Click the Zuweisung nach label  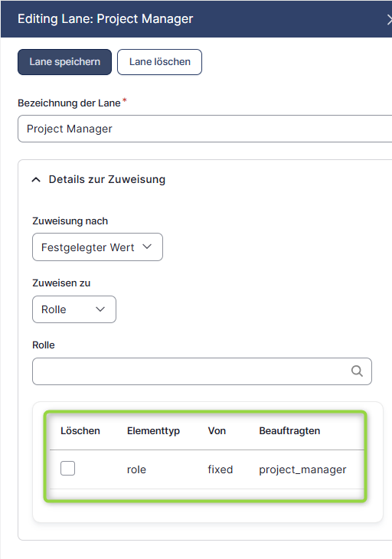[x=70, y=221]
